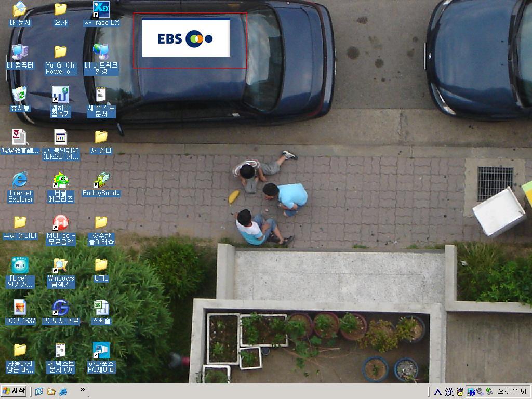The width and height of the screenshot is (532, 399).
Task: Select the 휴지통 recycle bin
Action: point(20,99)
